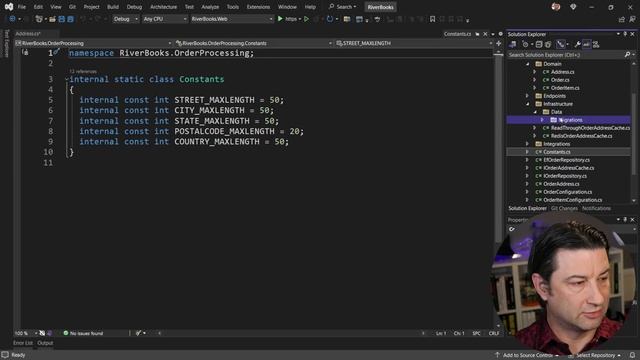The image size is (640, 360).
Task: Expand the Endpoints folder
Action: pyautogui.click(x=527, y=96)
